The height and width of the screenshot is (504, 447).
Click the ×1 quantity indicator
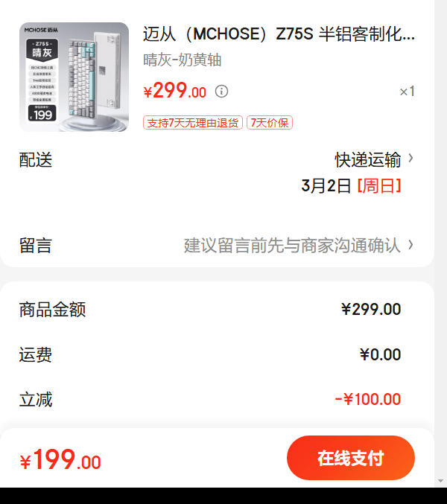407,92
